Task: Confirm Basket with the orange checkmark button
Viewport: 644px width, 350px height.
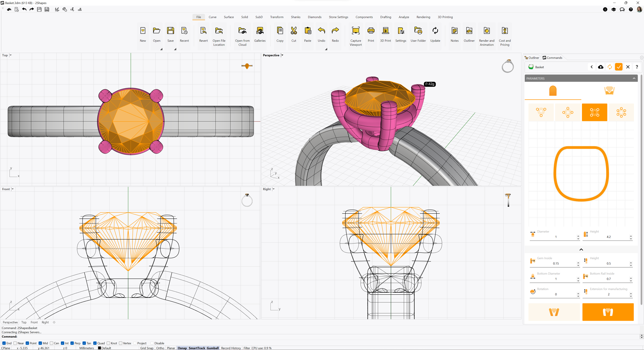Action: [x=619, y=67]
